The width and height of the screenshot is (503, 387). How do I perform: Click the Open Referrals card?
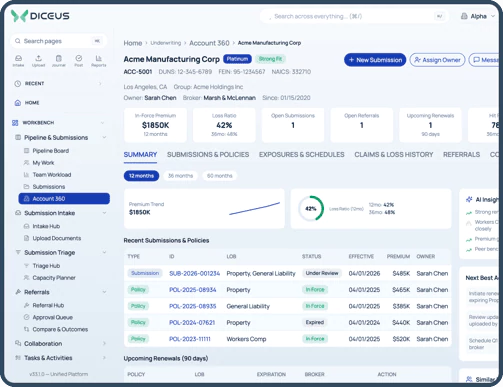(362, 125)
